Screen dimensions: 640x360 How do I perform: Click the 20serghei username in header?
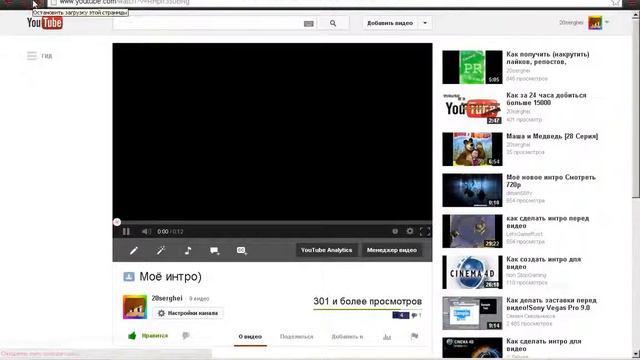click(x=571, y=22)
